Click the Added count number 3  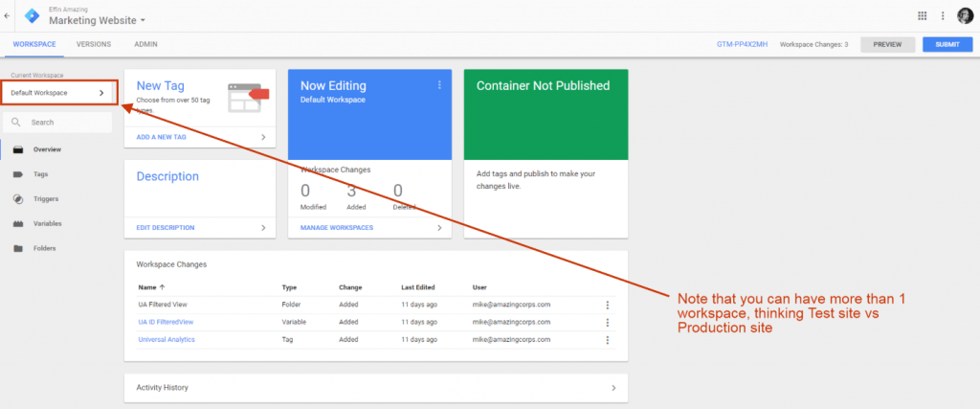(351, 191)
